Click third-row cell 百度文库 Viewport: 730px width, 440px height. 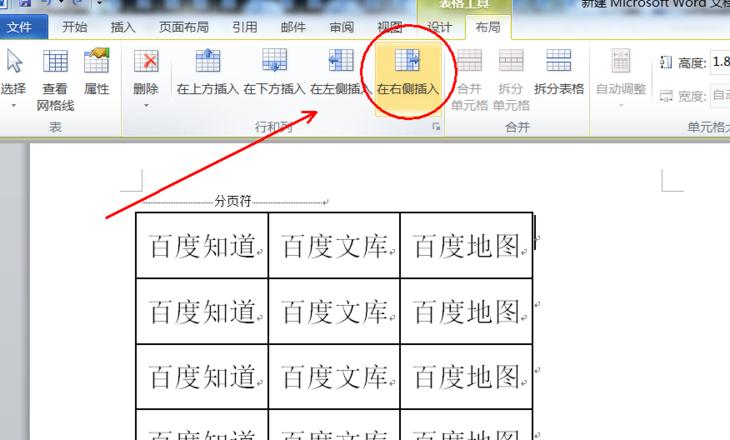point(334,377)
